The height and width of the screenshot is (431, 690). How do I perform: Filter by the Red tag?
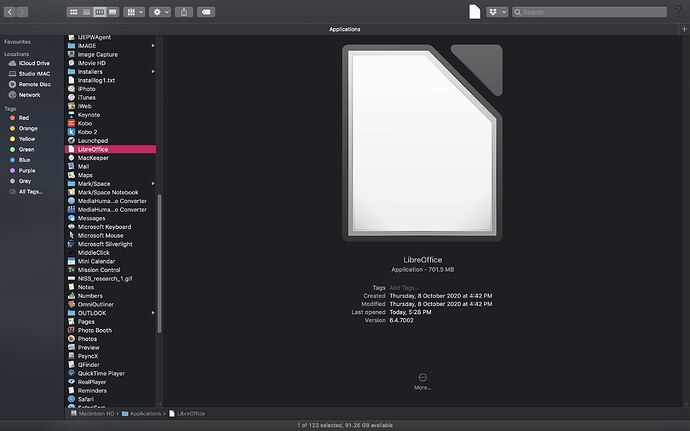(x=19, y=118)
